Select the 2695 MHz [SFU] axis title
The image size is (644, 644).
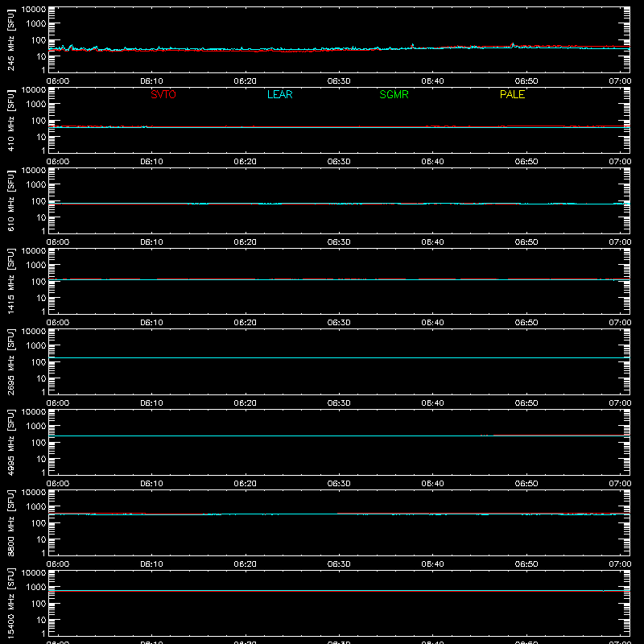click(x=10, y=361)
